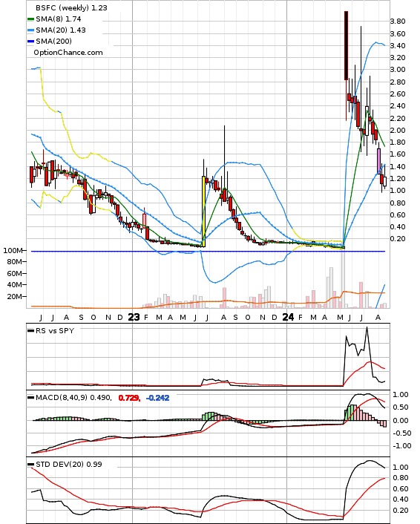
Task: Click the 100M volume axis label
Action: (13, 251)
